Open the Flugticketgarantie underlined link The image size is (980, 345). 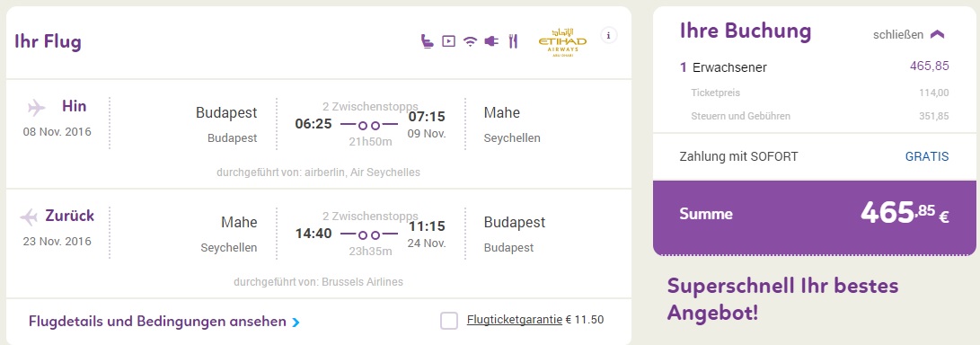tap(515, 320)
